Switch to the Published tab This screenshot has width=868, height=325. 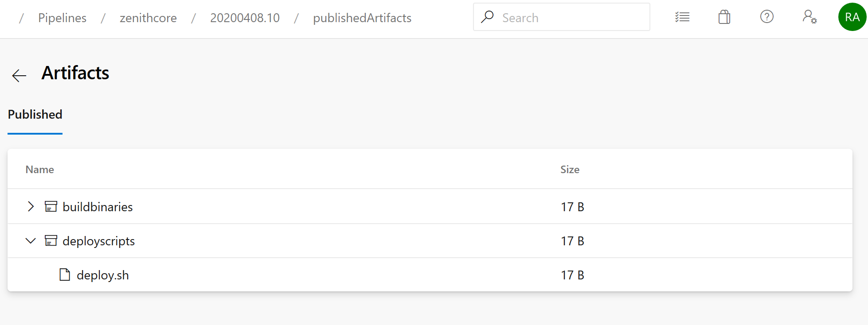[35, 114]
